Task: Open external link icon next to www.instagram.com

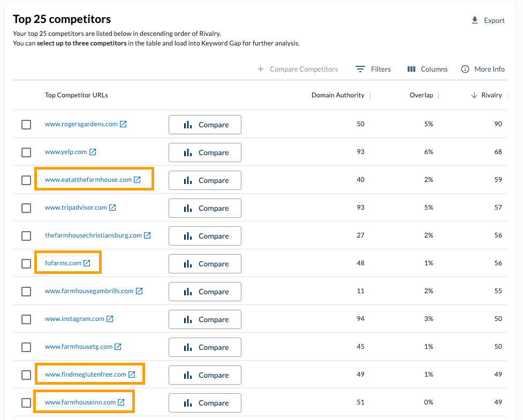Action: 109,319
